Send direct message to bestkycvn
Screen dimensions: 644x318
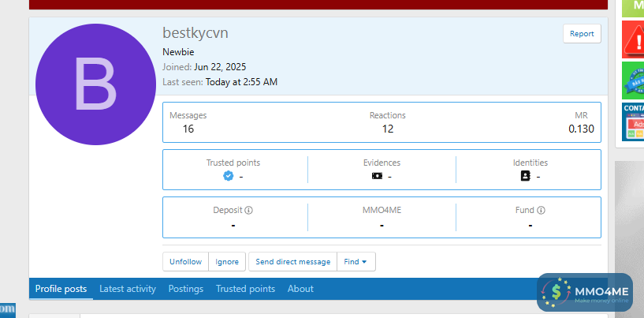(x=293, y=262)
